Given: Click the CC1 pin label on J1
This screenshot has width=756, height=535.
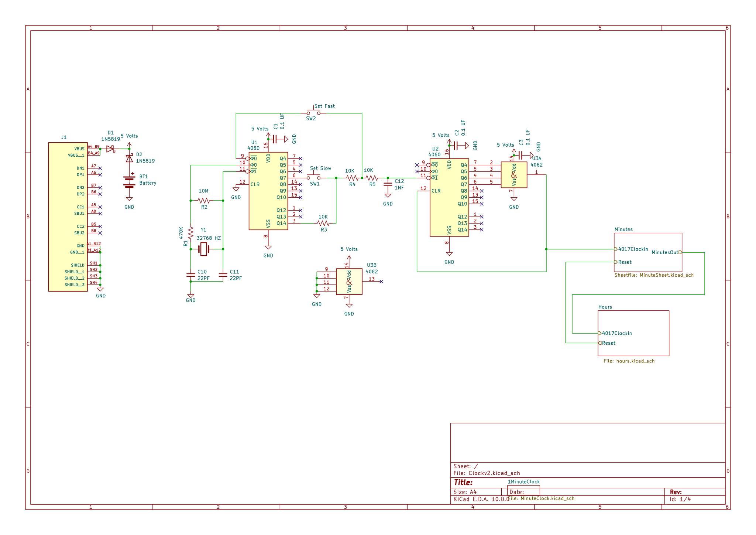Looking at the screenshot, I should click(x=80, y=207).
